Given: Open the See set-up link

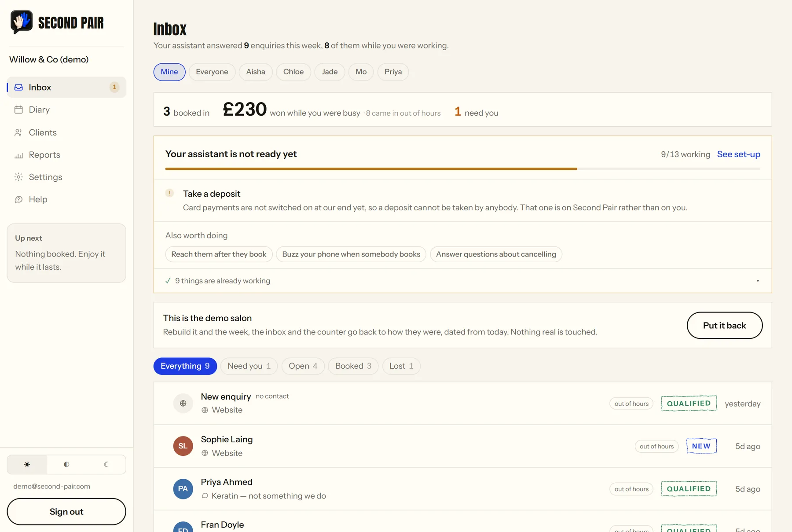Looking at the screenshot, I should [739, 154].
